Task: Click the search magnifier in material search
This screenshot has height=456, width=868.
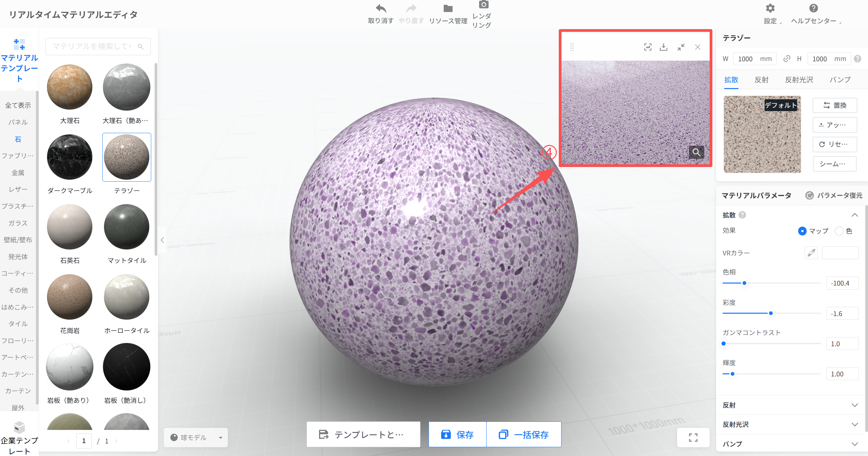Action: [141, 46]
